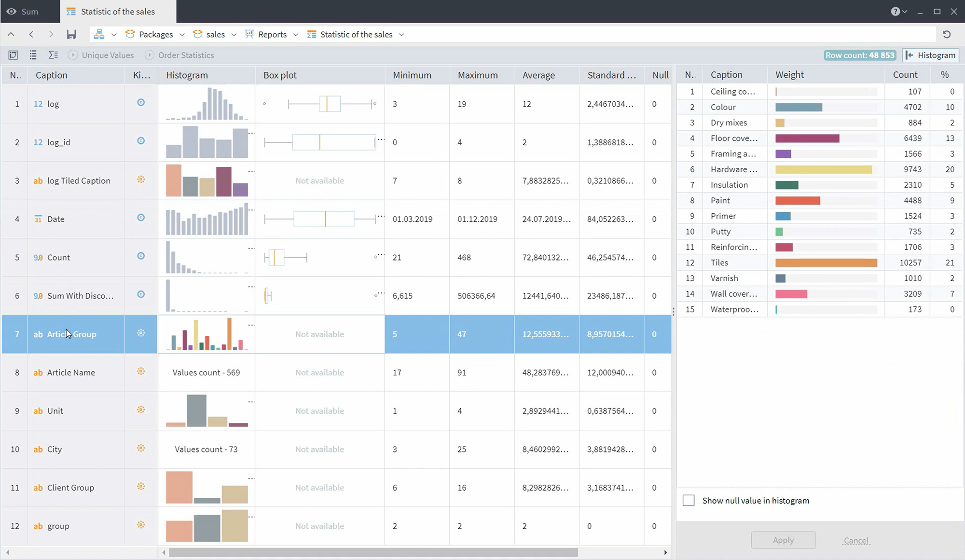The width and height of the screenshot is (965, 560).
Task: Click the first toolbar layout icon
Action: [x=13, y=55]
